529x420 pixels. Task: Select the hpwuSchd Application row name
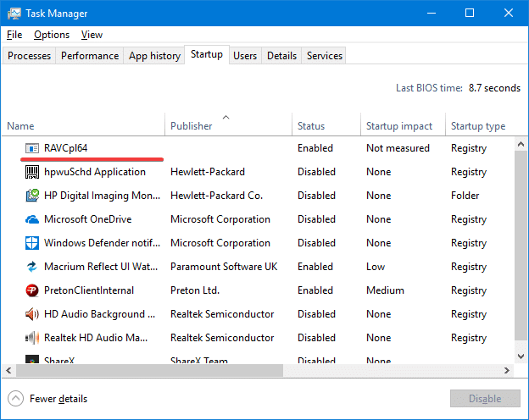pyautogui.click(x=95, y=172)
